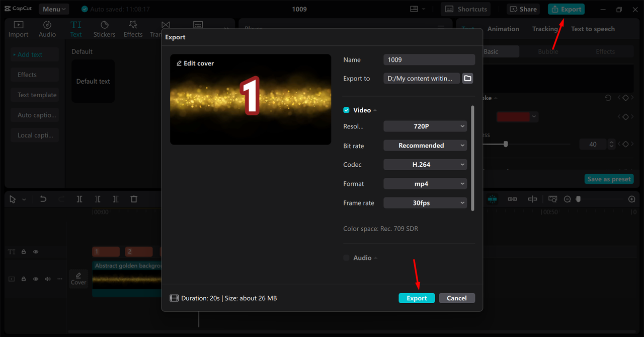This screenshot has height=337, width=644.
Task: Click the Split clip tool
Action: click(x=79, y=199)
